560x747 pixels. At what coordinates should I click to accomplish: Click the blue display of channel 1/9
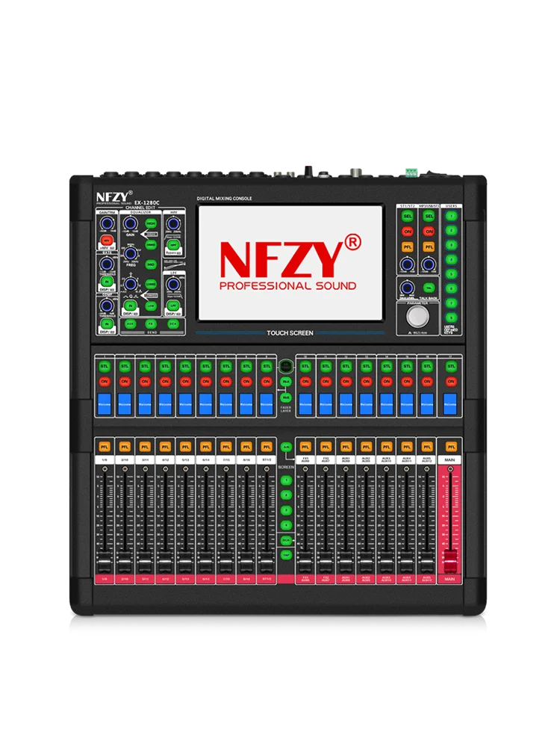pos(105,404)
